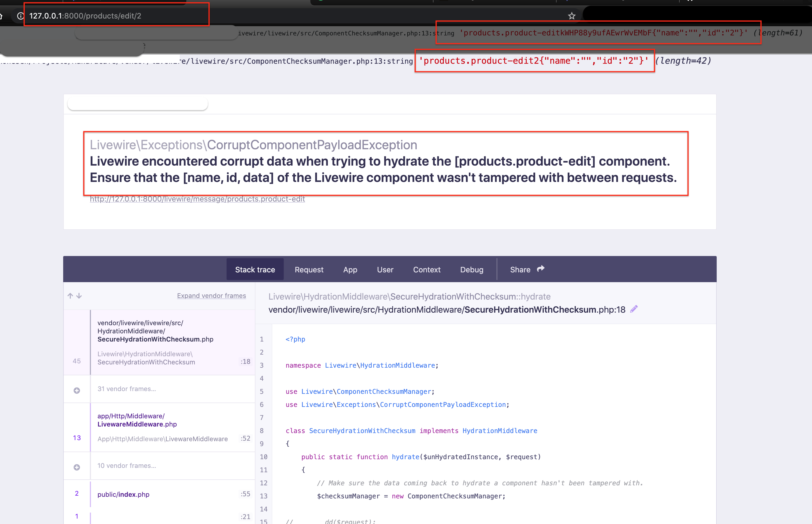The image size is (812, 524).
Task: Open the livewire/message/products.product-edit URL link
Action: [197, 199]
